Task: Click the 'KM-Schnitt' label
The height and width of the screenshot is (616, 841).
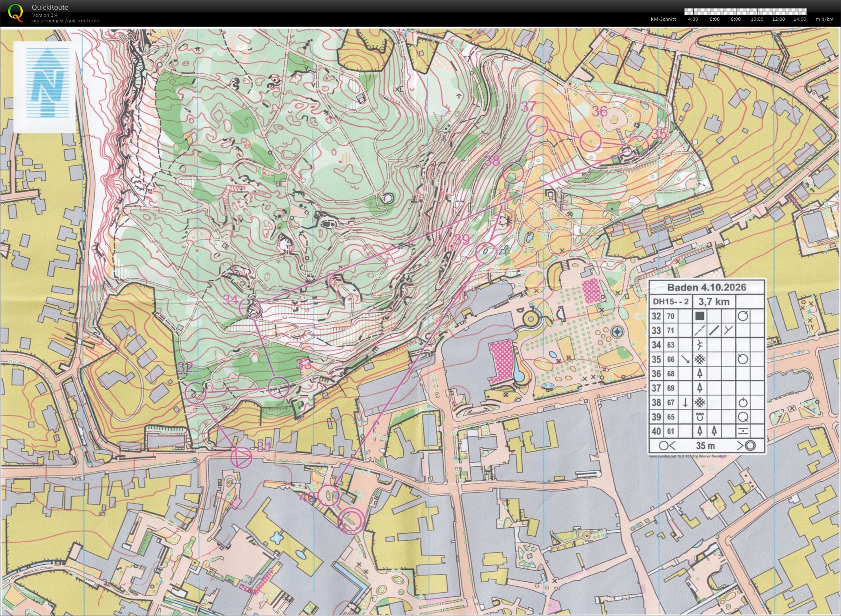Action: click(x=664, y=19)
